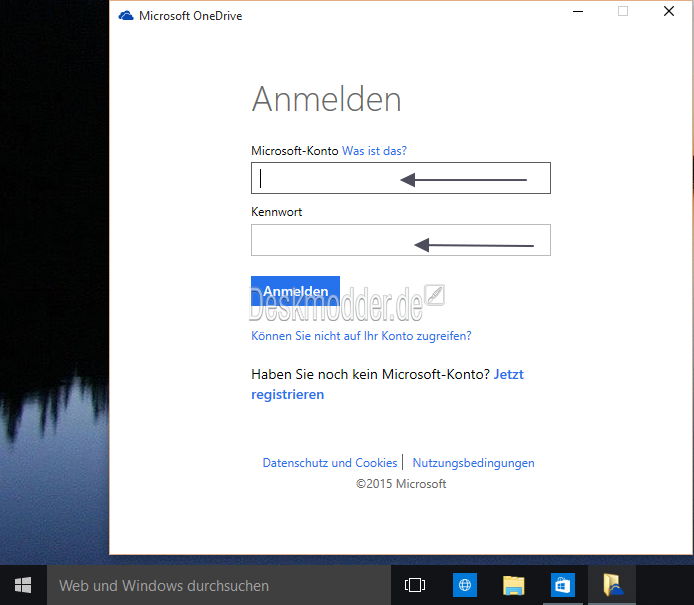Click the 'Web und Windows durchsuchen' search box

[x=219, y=585]
